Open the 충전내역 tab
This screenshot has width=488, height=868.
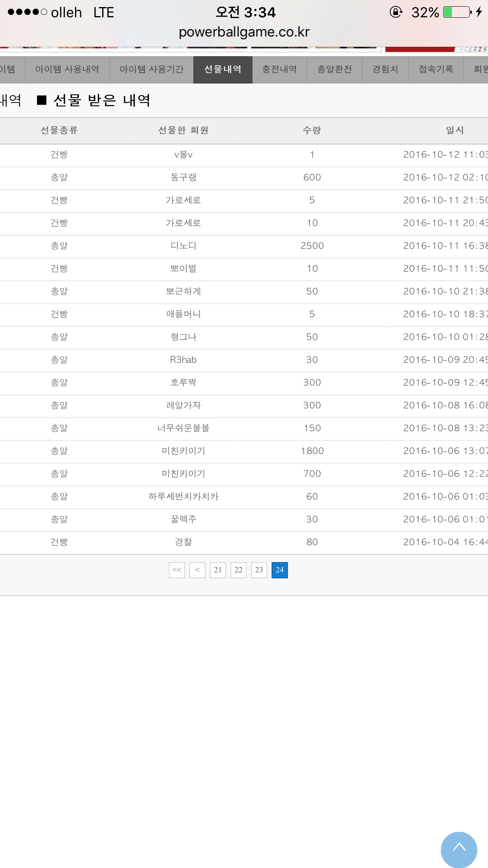click(x=279, y=70)
